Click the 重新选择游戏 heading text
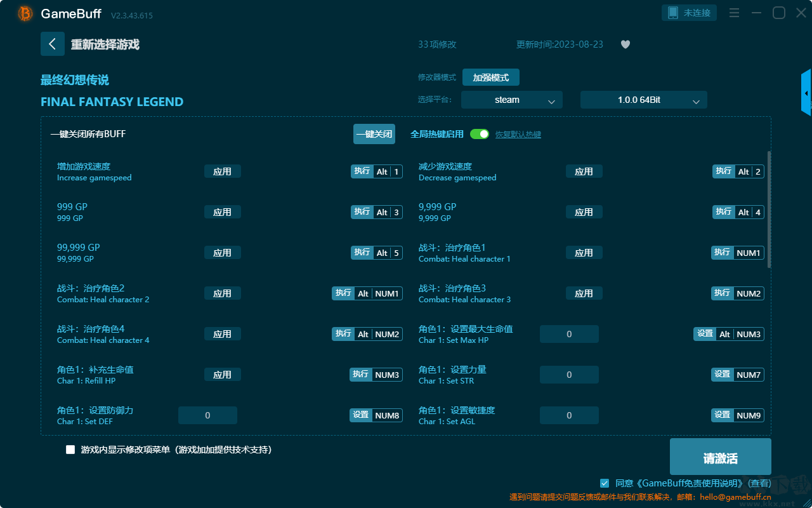 [105, 44]
